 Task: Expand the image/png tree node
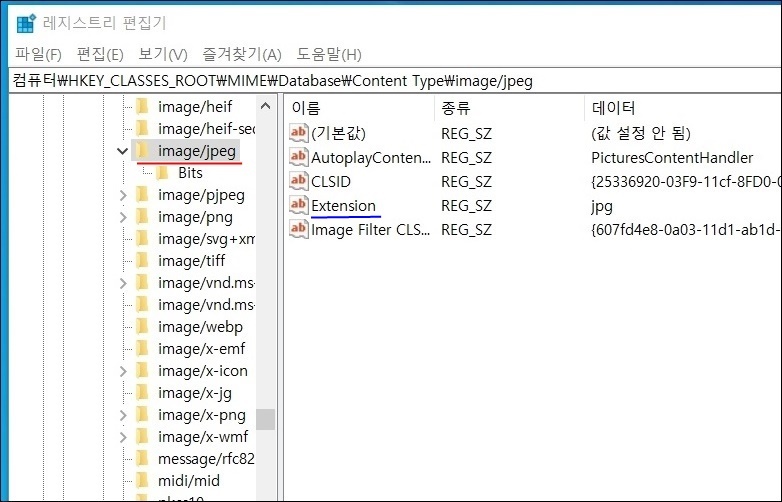(123, 217)
